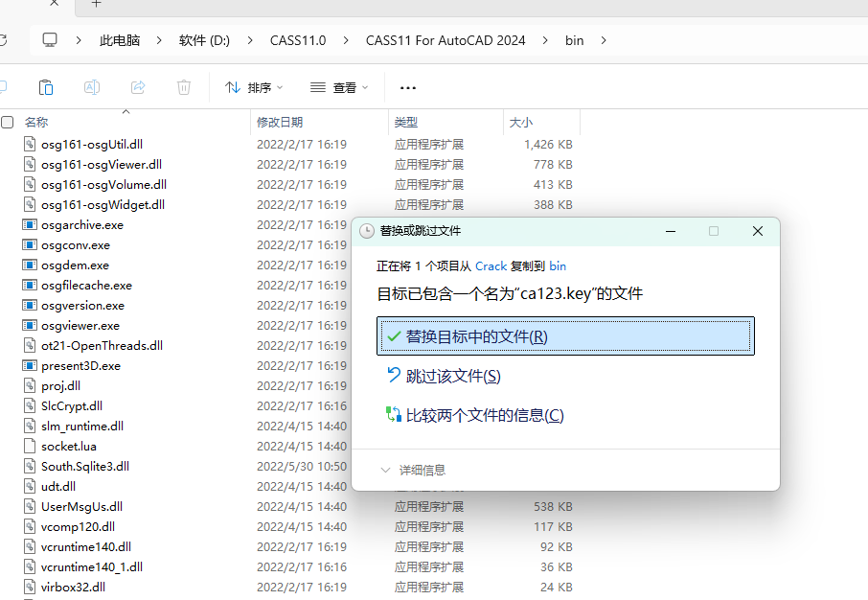Click the monitor icon in address bar
This screenshot has height=600, width=868.
50,40
